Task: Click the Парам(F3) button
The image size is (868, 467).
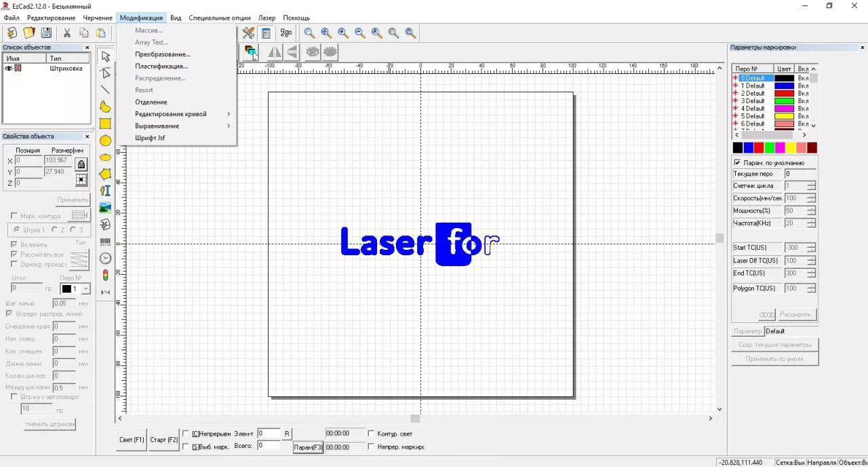Action: pyautogui.click(x=309, y=447)
